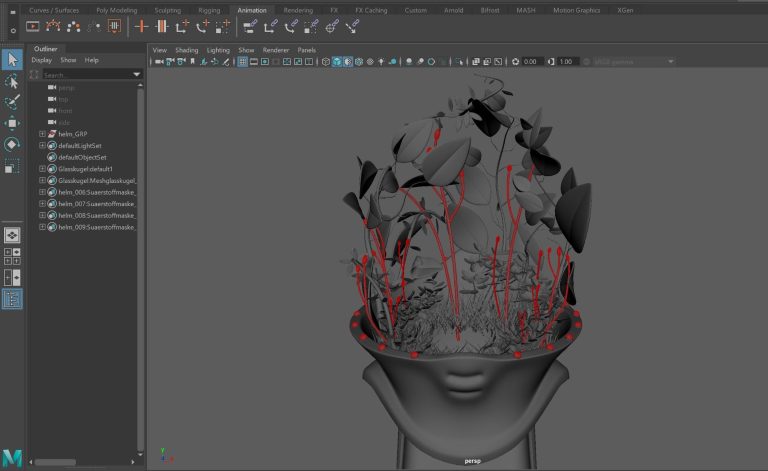Select Glasskugel:default1 in the Outliner
Image resolution: width=768 pixels, height=471 pixels.
click(85, 169)
